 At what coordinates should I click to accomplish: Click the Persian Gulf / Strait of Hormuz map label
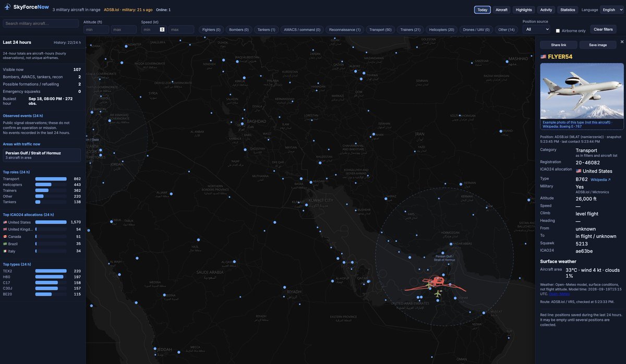click(x=444, y=258)
